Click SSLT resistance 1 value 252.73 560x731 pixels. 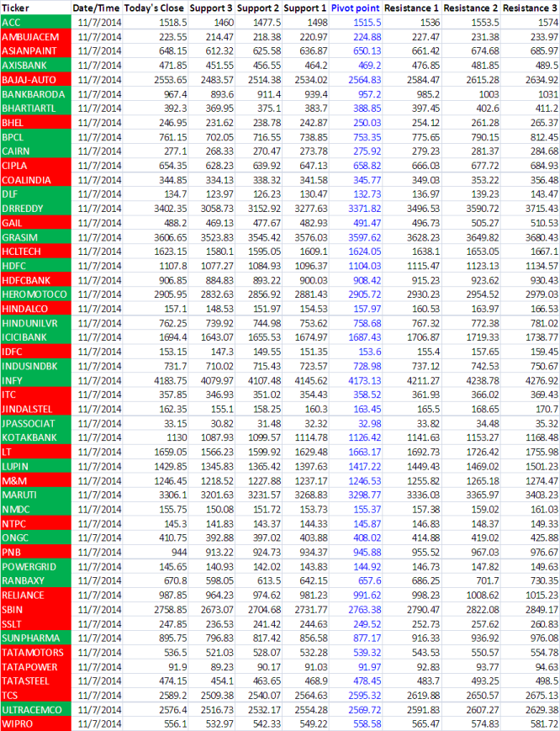click(425, 624)
